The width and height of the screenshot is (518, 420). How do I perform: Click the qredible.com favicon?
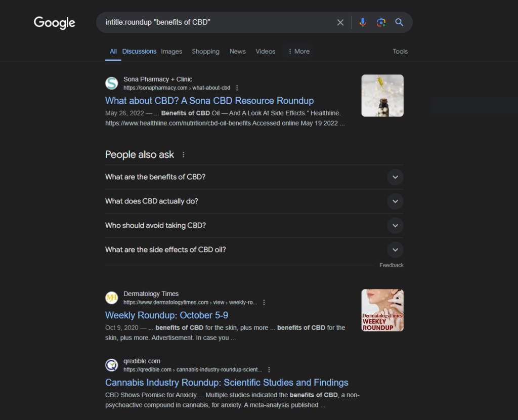click(111, 365)
